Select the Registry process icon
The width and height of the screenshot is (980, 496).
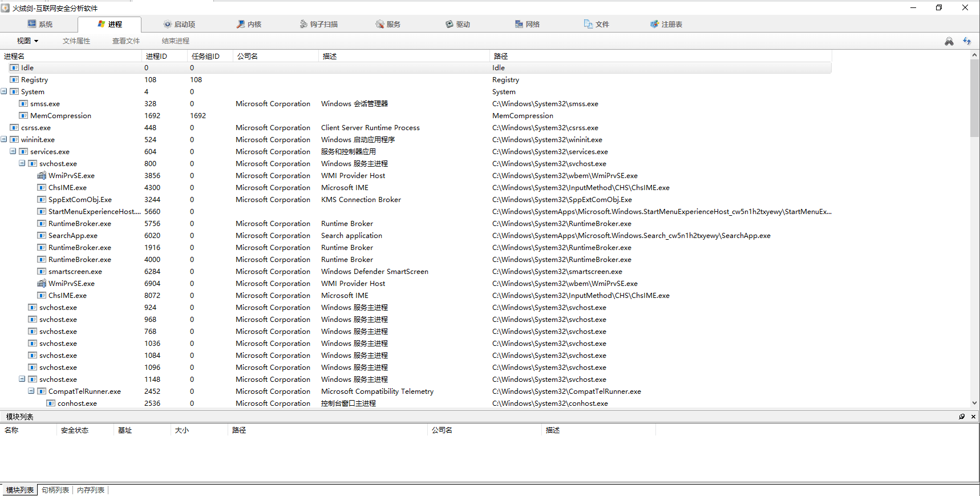click(x=14, y=79)
